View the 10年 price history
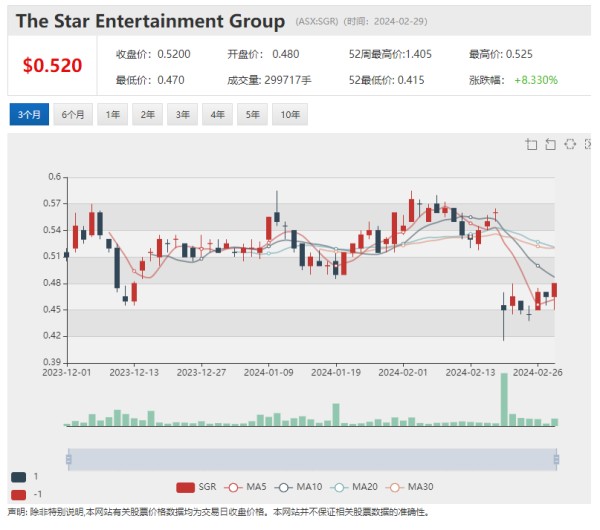Viewport: 600px width, 530px height. 290,114
